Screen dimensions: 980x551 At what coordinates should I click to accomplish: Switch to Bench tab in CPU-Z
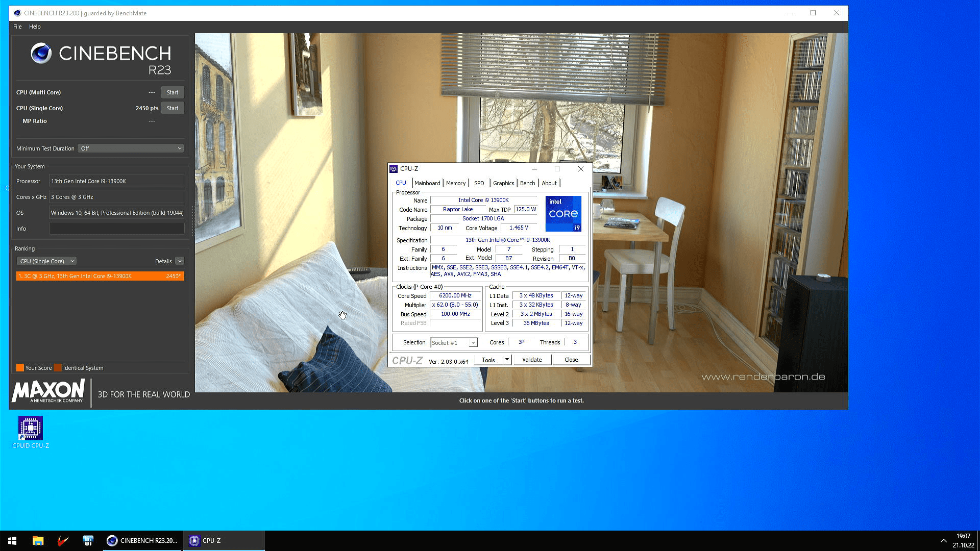(528, 183)
